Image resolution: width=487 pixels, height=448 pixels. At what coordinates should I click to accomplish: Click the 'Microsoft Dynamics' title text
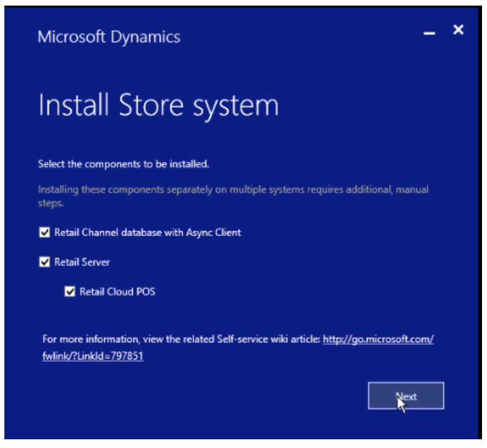pos(108,37)
